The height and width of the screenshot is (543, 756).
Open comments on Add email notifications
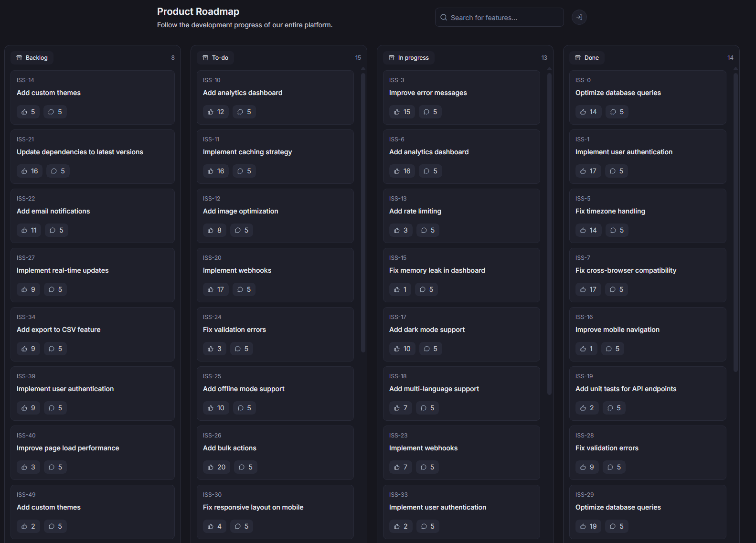pyautogui.click(x=56, y=230)
